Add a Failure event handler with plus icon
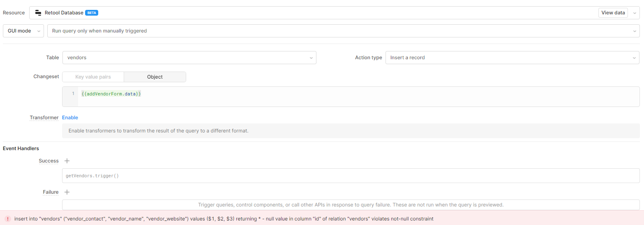Image resolution: width=644 pixels, height=225 pixels. (x=67, y=192)
